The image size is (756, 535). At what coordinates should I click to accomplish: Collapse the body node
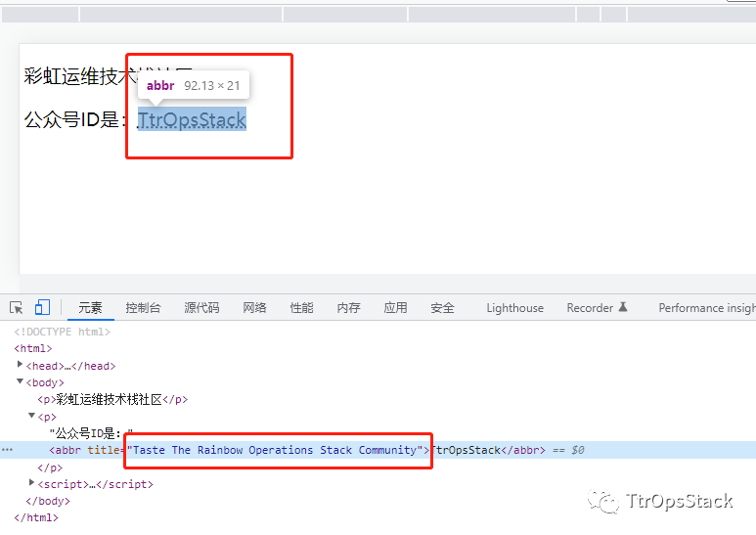pyautogui.click(x=20, y=381)
